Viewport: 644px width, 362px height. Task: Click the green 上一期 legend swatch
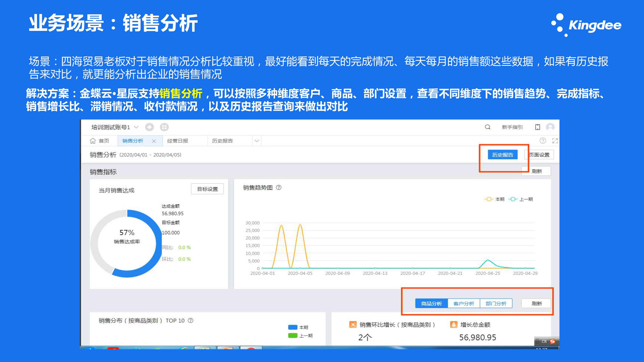pyautogui.click(x=292, y=336)
